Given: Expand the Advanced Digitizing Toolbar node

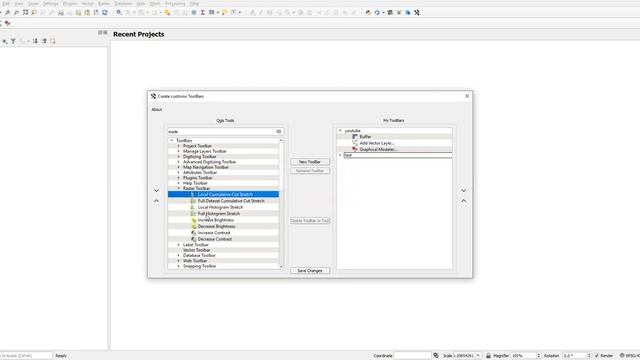Looking at the screenshot, I should 178,162.
